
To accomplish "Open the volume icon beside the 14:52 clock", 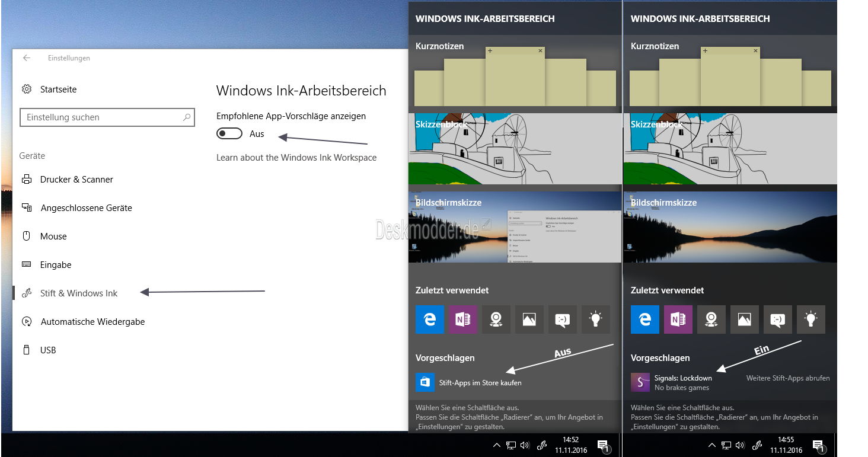I will [x=525, y=445].
